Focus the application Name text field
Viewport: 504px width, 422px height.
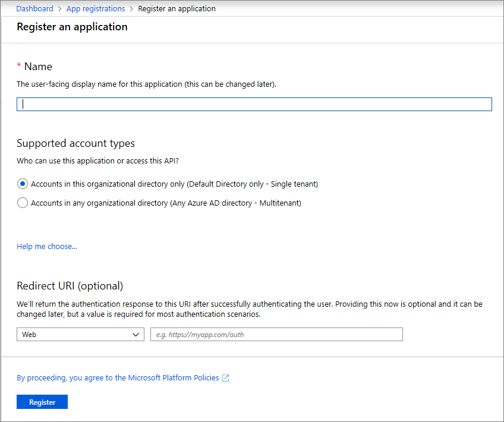pos(254,104)
